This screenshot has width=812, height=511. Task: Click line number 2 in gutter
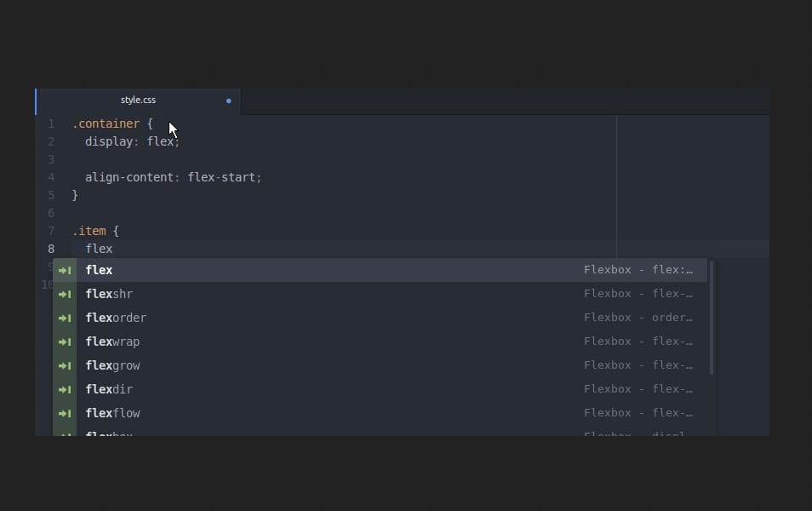pyautogui.click(x=51, y=141)
